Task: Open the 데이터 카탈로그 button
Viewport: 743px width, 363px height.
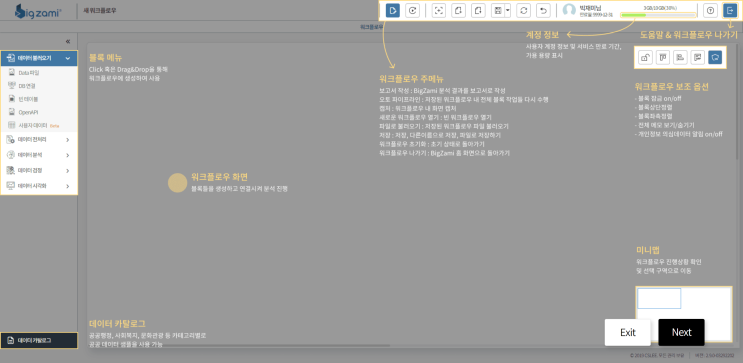Action: tap(39, 340)
